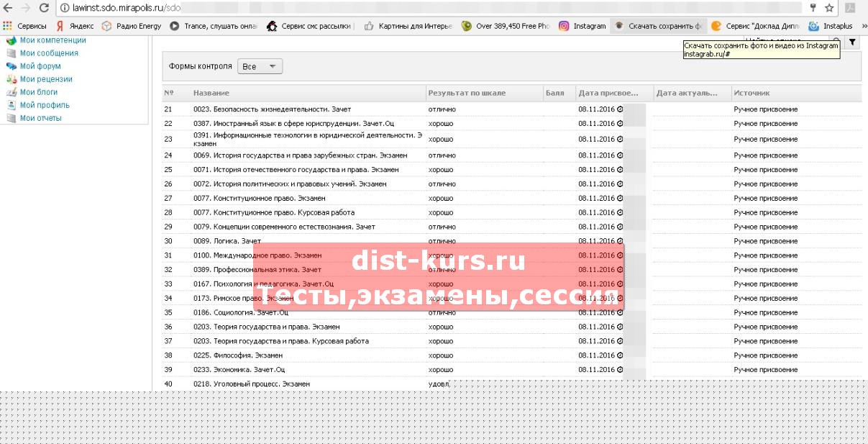The image size is (868, 444).
Task: Click the Источник column header
Action: 751,93
